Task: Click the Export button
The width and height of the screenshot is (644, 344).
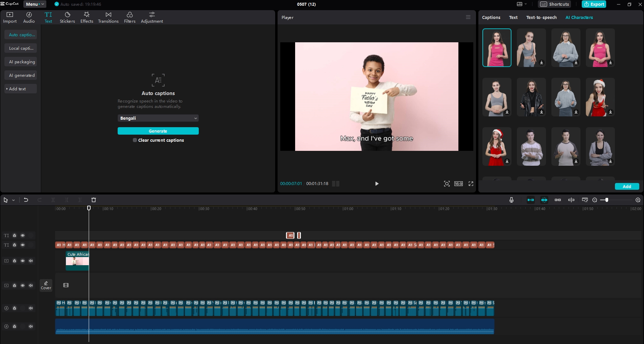Action: click(x=594, y=4)
